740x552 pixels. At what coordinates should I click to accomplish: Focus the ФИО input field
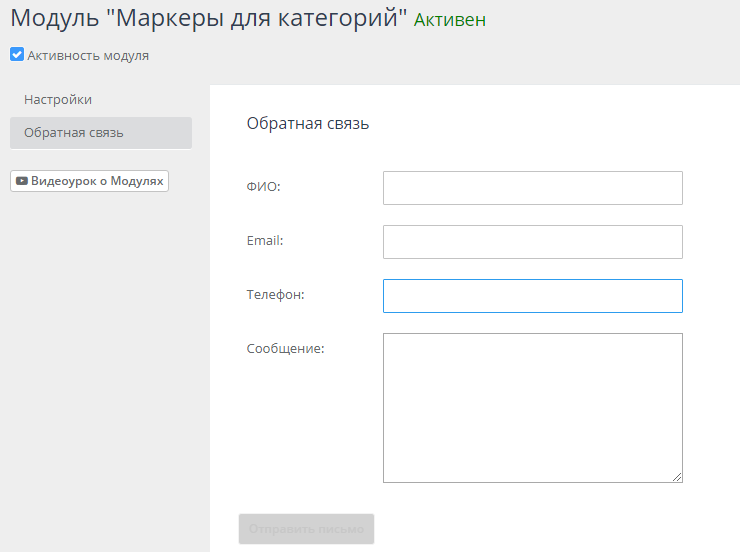[532, 188]
